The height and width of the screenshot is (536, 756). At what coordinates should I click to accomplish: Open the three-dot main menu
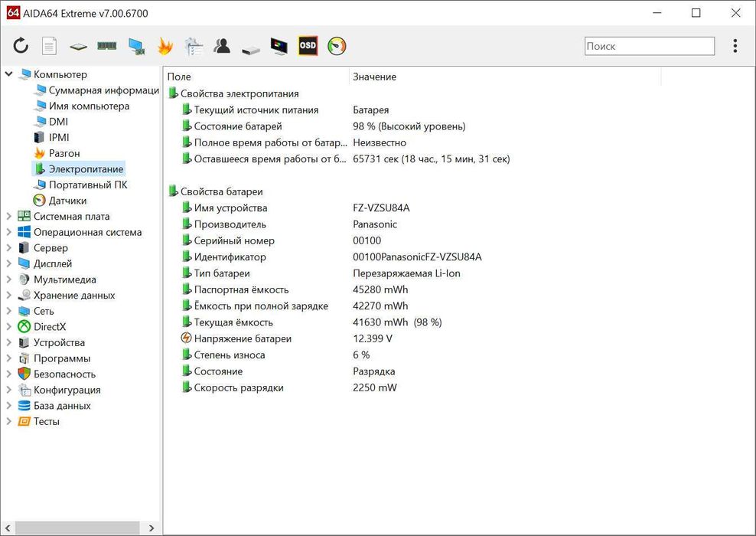coord(735,46)
